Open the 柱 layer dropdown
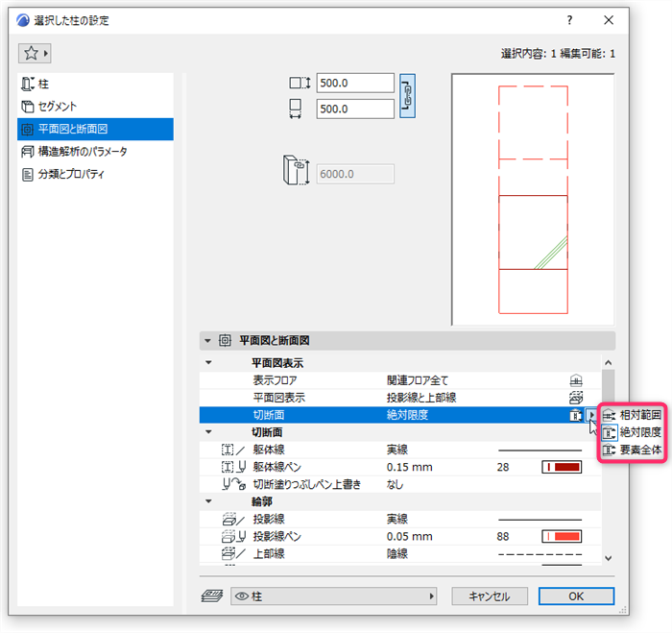The image size is (672, 633). 333,596
